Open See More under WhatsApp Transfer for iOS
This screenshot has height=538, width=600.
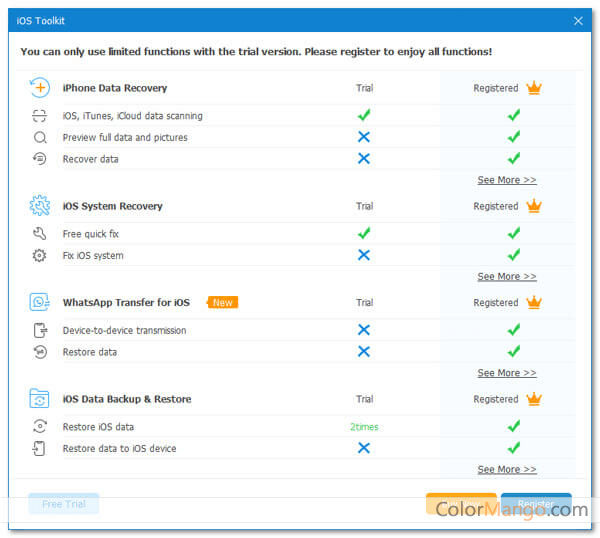(507, 373)
